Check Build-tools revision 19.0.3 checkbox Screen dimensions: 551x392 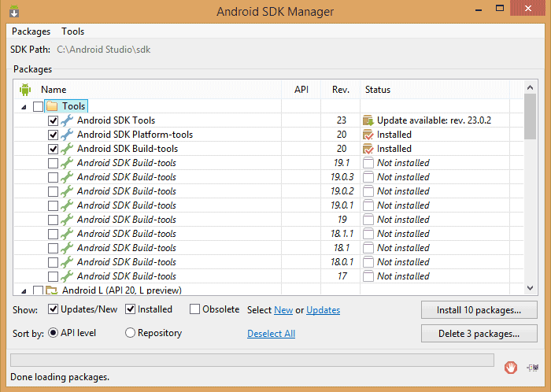coord(53,177)
